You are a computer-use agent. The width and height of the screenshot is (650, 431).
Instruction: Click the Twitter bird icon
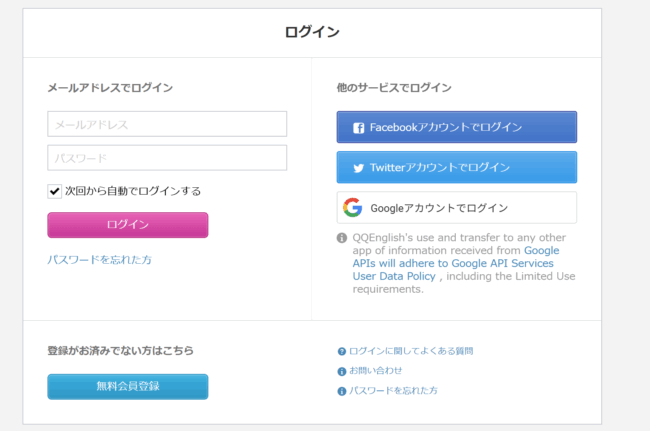point(358,168)
